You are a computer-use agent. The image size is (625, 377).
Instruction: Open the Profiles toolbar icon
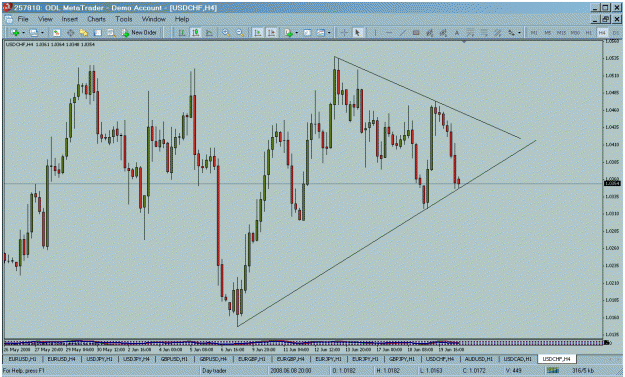(x=34, y=33)
